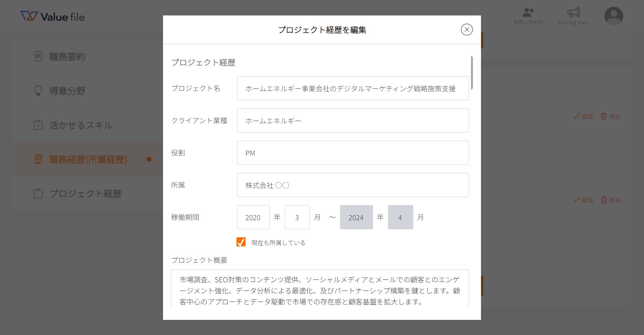Close the project history edit dialog
Screen dimensions: 644x335
(x=467, y=30)
